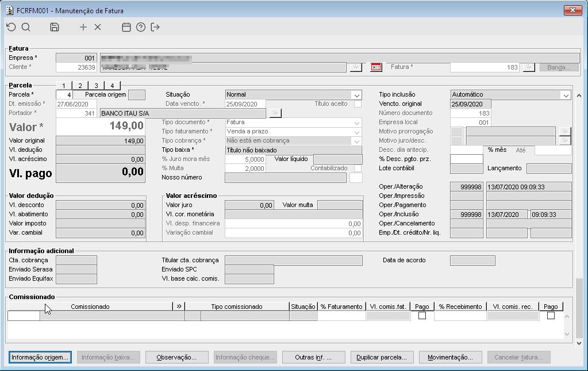Open the Tipo inclusão dropdown

click(x=564, y=95)
